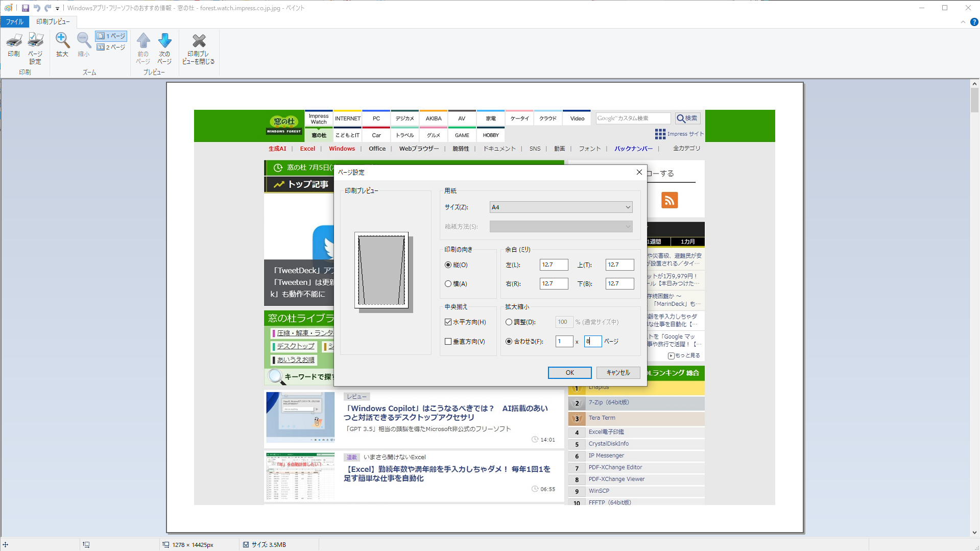Screen dimensions: 980x551
Task: Click the selection size icon in the status bar
Action: (x=86, y=545)
